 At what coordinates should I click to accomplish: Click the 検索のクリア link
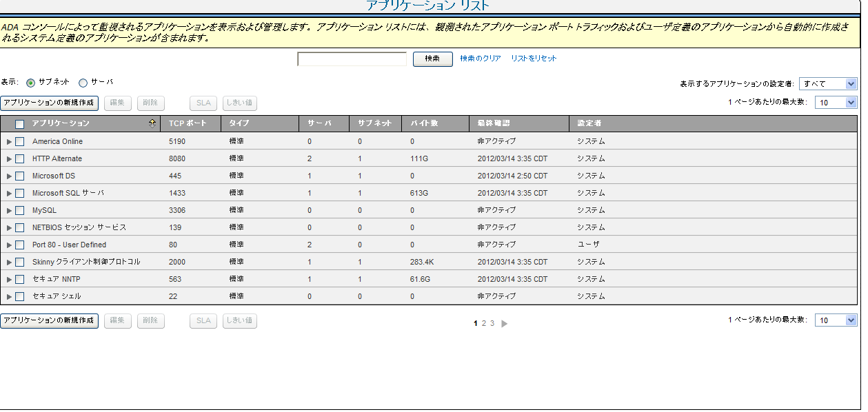481,59
